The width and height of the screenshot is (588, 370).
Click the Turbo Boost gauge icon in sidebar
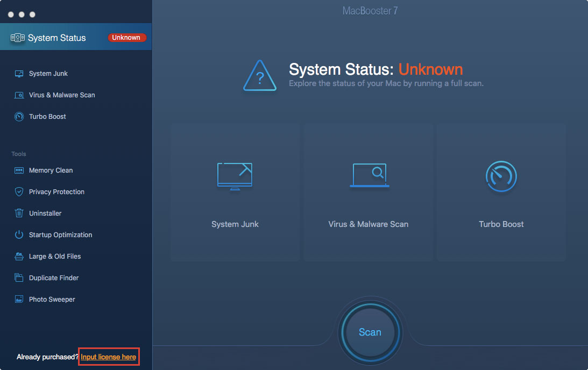[x=19, y=117]
